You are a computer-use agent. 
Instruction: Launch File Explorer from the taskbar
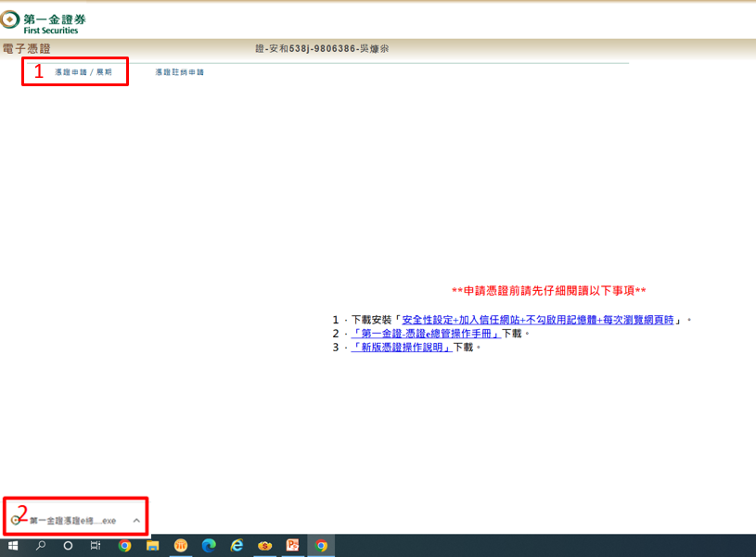pyautogui.click(x=153, y=546)
